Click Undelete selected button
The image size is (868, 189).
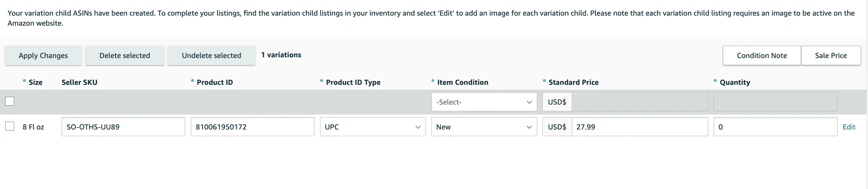point(212,55)
